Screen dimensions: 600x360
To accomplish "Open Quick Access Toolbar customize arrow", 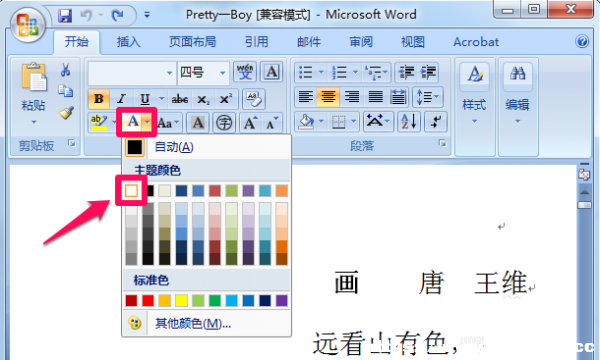I will click(x=147, y=15).
